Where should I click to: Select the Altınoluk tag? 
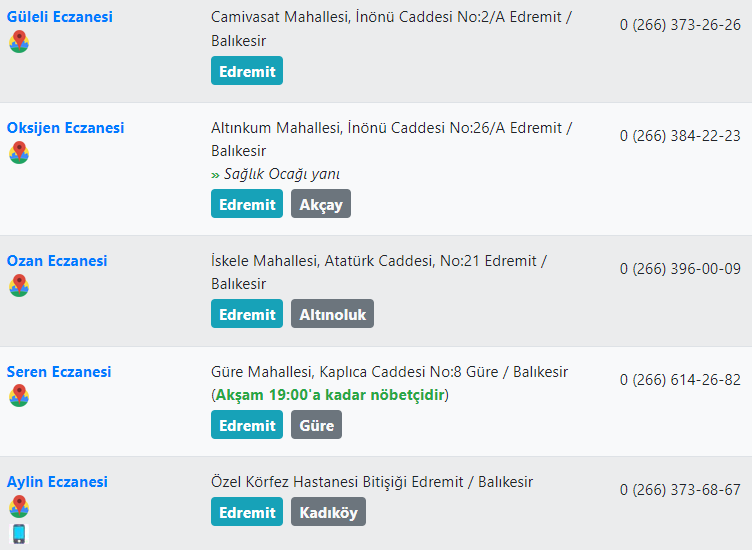(x=332, y=314)
